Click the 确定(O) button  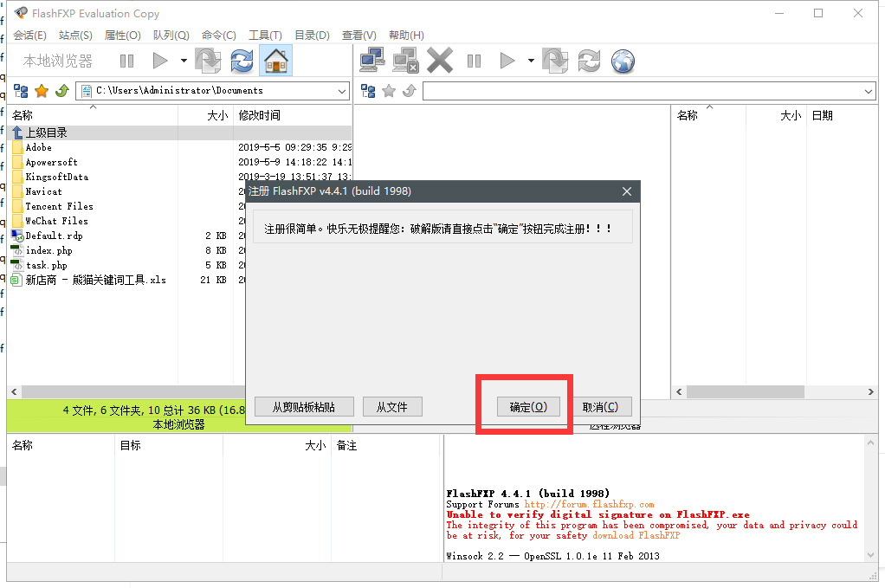528,407
